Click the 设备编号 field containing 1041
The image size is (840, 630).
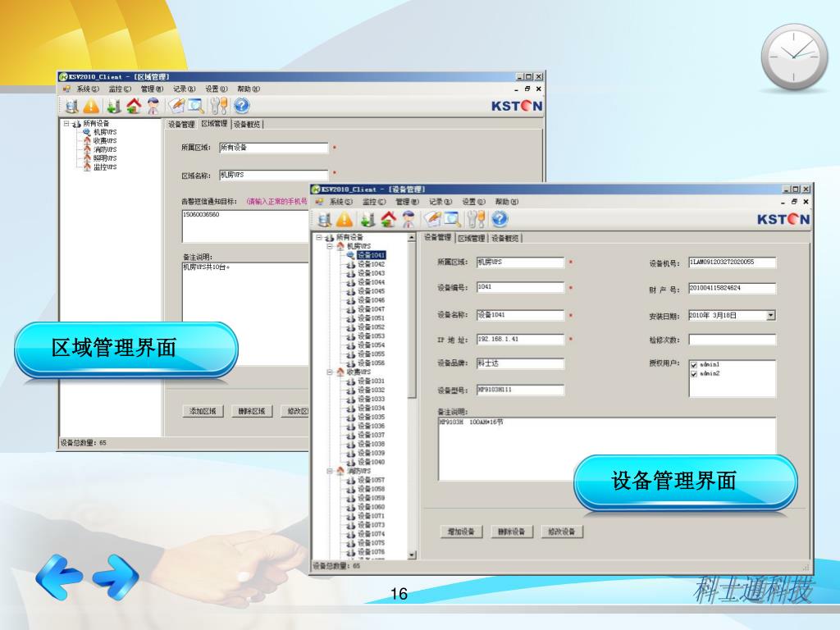tap(520, 288)
